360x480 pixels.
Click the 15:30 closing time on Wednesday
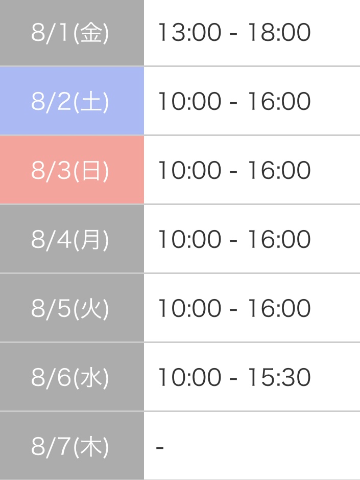pos(279,377)
